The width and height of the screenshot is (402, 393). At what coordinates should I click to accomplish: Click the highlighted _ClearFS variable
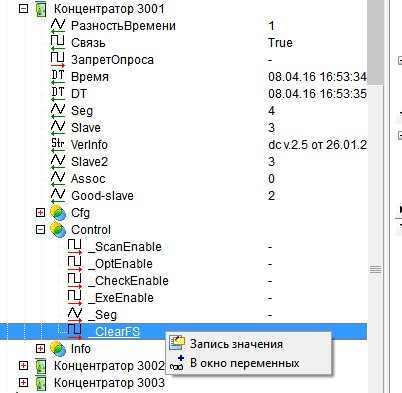(114, 332)
